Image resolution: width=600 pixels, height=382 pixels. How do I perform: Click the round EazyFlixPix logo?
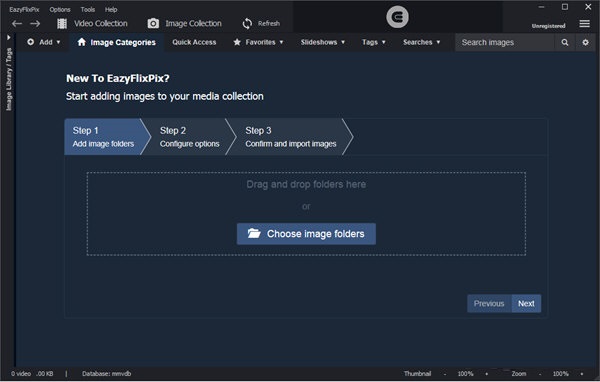[x=397, y=17]
